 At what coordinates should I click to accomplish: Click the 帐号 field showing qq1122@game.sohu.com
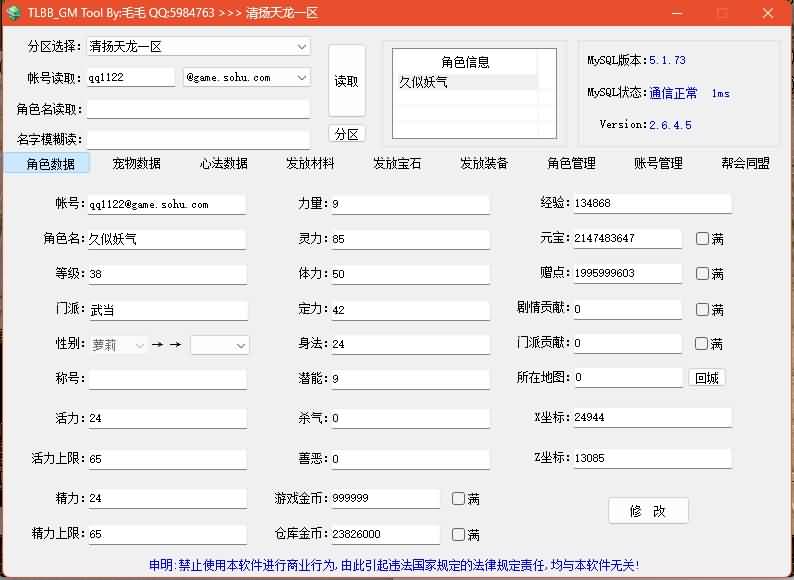(167, 204)
